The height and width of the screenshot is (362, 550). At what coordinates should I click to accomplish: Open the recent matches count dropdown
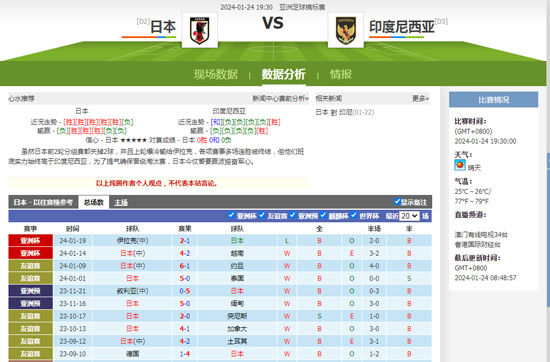click(409, 216)
